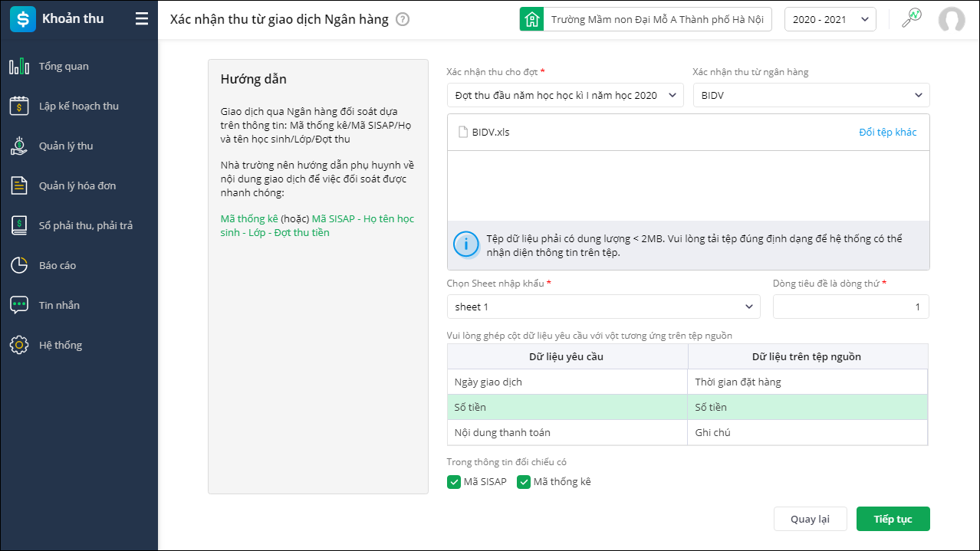The height and width of the screenshot is (551, 980).
Task: Select Lập kế hoạch thu menu
Action: [x=78, y=106]
